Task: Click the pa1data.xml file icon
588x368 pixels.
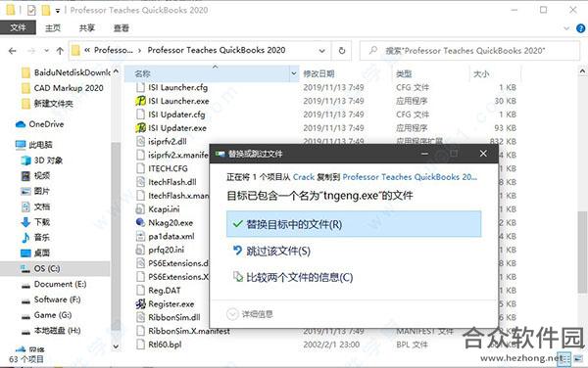Action: 140,236
